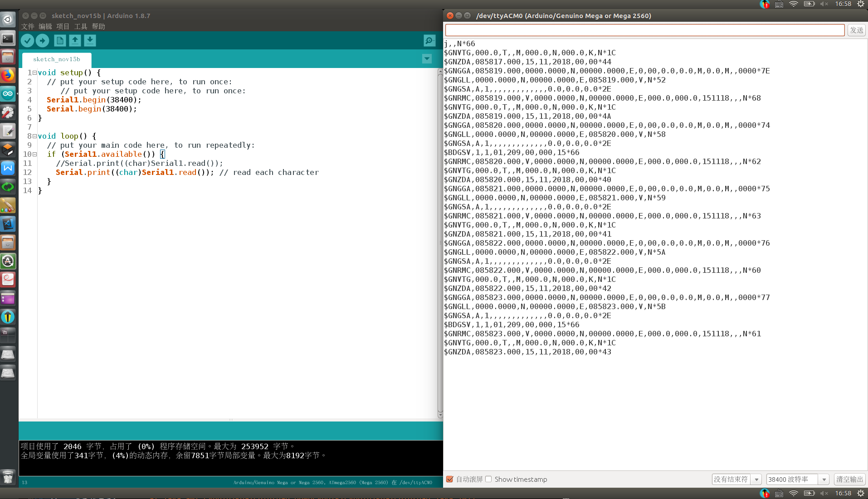Click the void loop() line in editor
Screen dimensions: 868x499
(67, 136)
